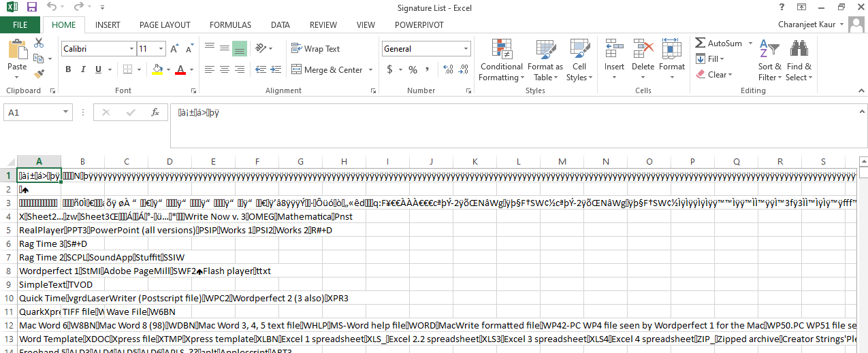Click the Insert Function fx button
This screenshot has height=353, width=868.
point(155,112)
